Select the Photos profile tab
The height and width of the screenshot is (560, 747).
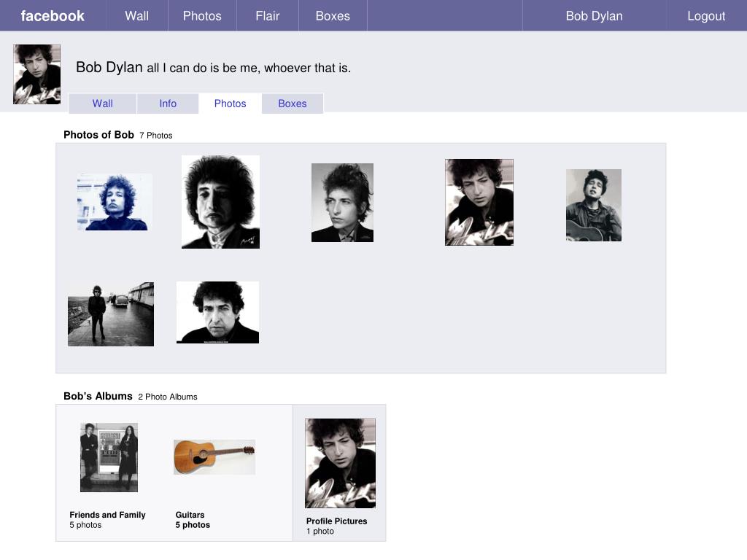(x=230, y=104)
